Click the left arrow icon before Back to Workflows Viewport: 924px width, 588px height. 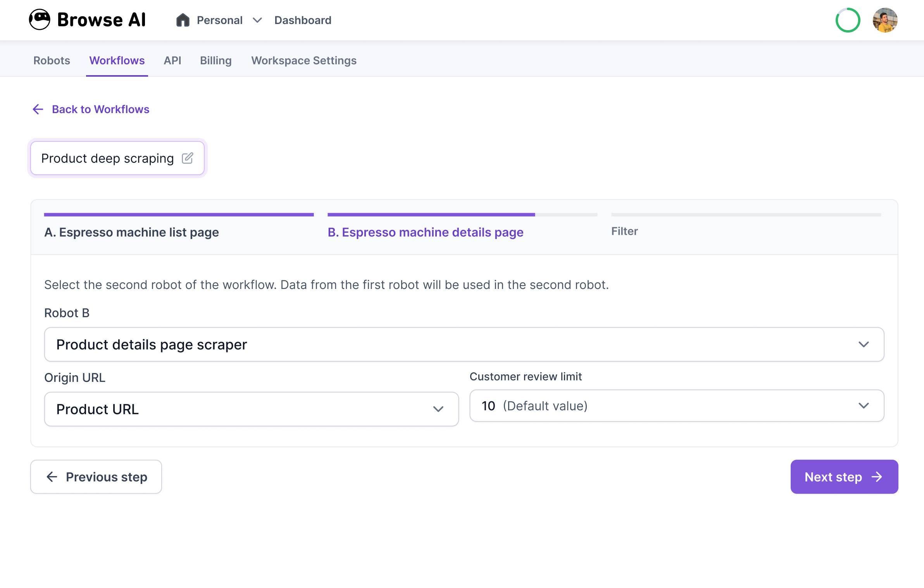click(38, 109)
